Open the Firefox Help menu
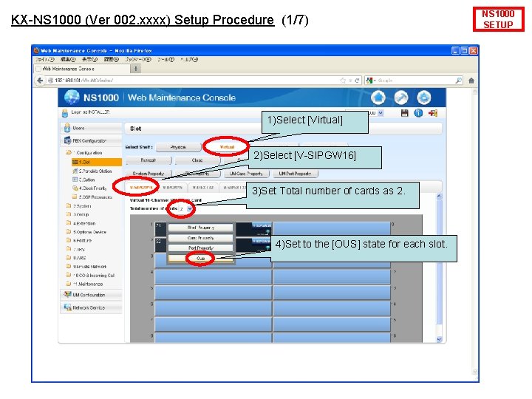The height and width of the screenshot is (399, 532). tap(189, 59)
